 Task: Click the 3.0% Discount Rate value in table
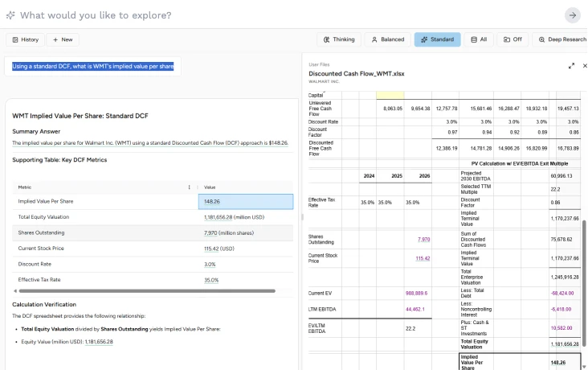(x=210, y=265)
